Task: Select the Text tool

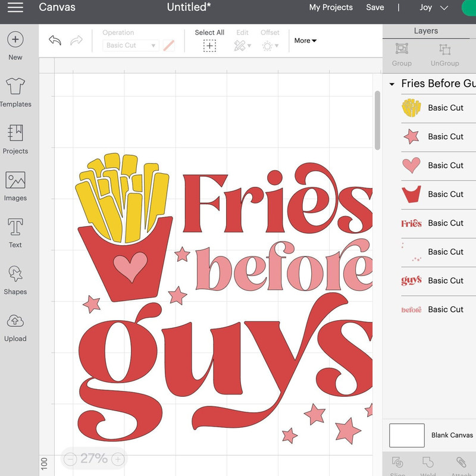Action: click(15, 227)
